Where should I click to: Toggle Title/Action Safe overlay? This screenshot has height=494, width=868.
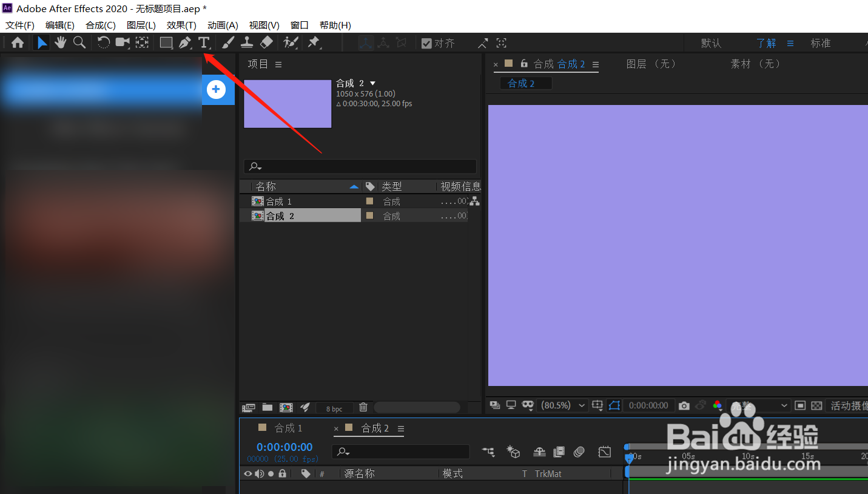click(597, 405)
